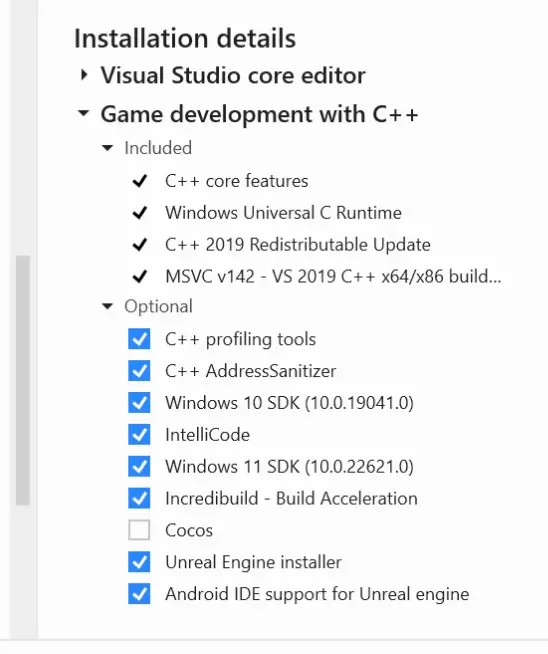Uncheck Unreal Engine installer

pyautogui.click(x=139, y=562)
